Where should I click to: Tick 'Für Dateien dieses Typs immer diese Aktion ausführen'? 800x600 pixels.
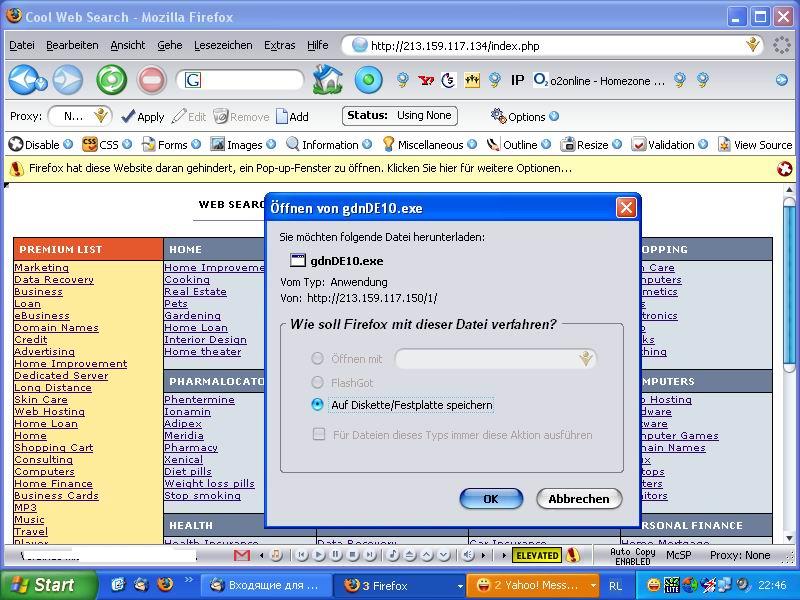click(318, 435)
